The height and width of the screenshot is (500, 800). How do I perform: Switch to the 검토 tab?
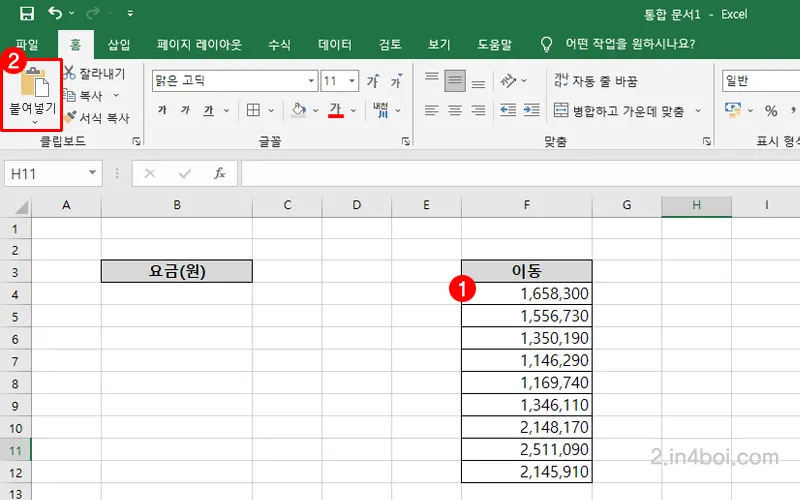point(390,44)
